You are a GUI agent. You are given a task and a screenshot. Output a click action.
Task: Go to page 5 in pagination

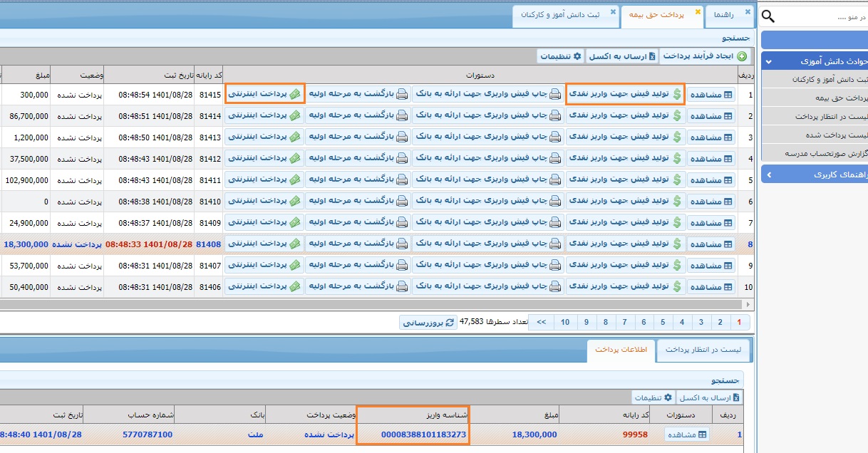pyautogui.click(x=663, y=323)
